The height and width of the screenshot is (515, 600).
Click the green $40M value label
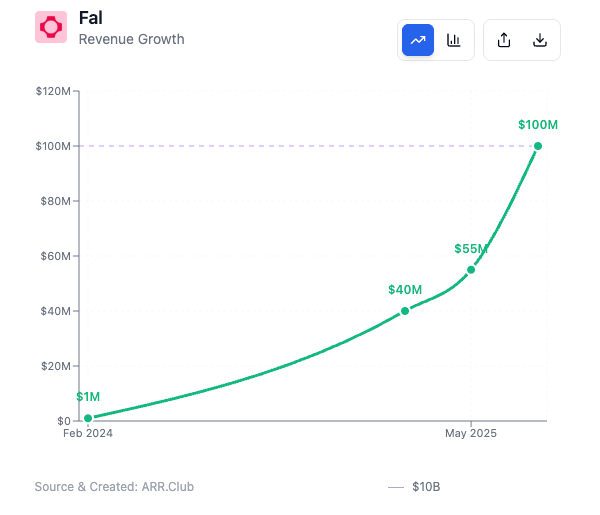point(405,290)
